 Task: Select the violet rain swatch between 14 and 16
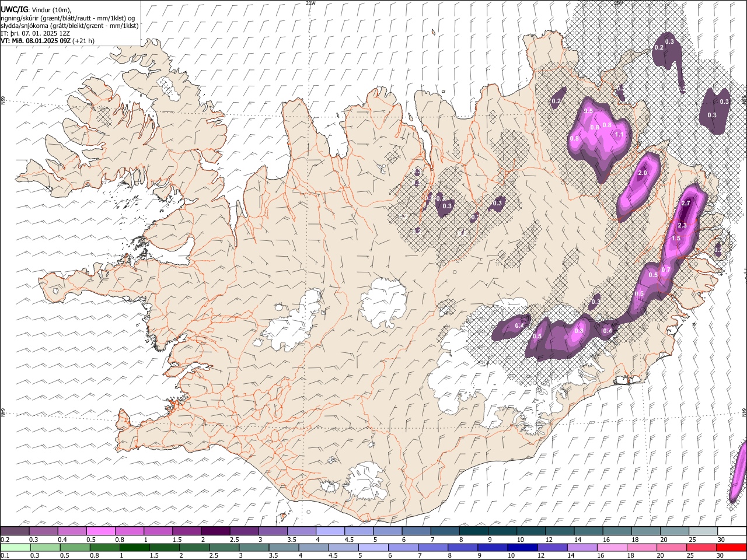tap(582, 547)
